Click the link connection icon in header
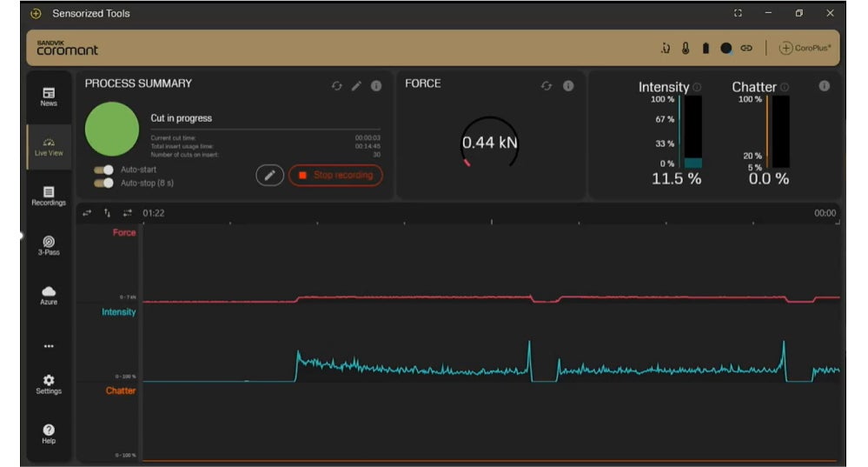 (x=746, y=49)
